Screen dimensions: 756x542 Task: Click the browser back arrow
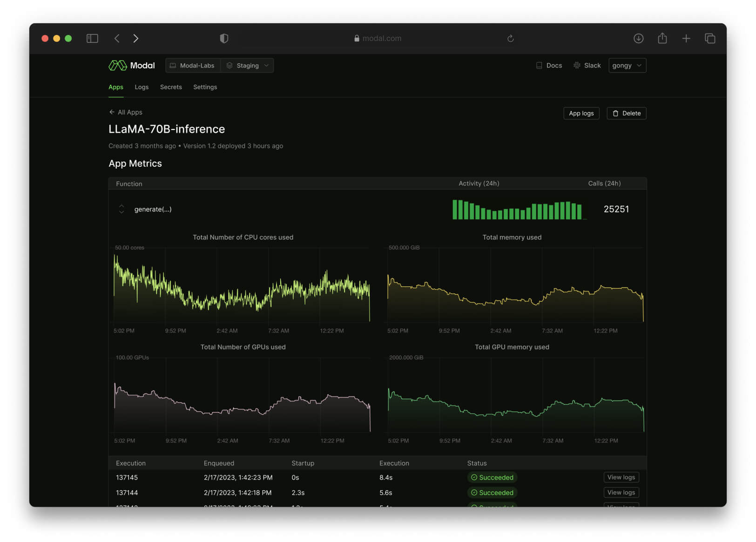point(117,38)
